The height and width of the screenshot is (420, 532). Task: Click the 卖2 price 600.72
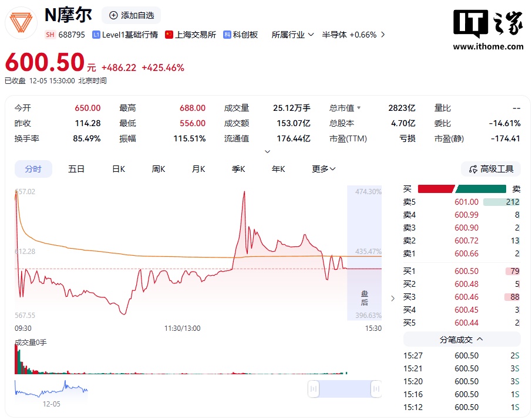coord(466,241)
